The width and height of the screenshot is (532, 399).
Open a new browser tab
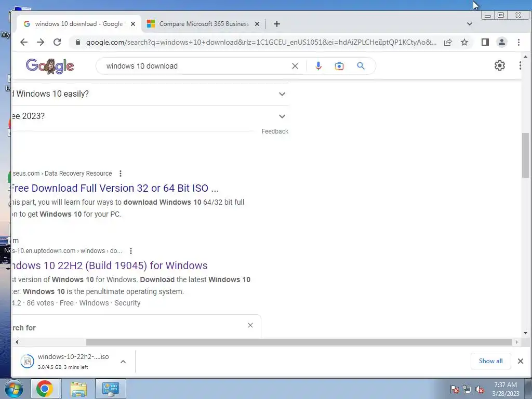tap(277, 24)
